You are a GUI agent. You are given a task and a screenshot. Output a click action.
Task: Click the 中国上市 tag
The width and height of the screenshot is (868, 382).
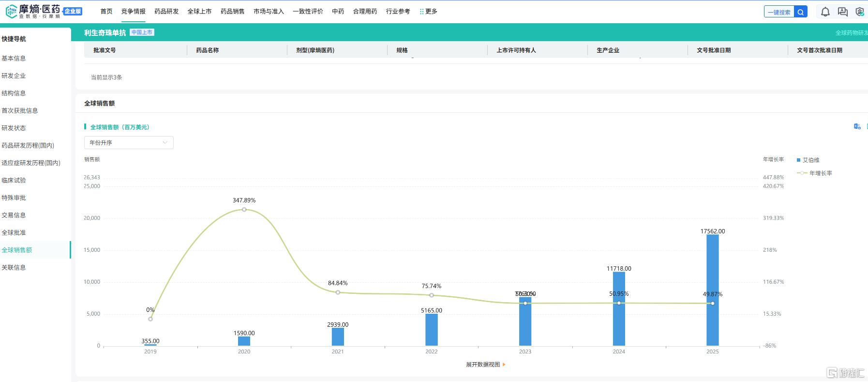click(142, 32)
